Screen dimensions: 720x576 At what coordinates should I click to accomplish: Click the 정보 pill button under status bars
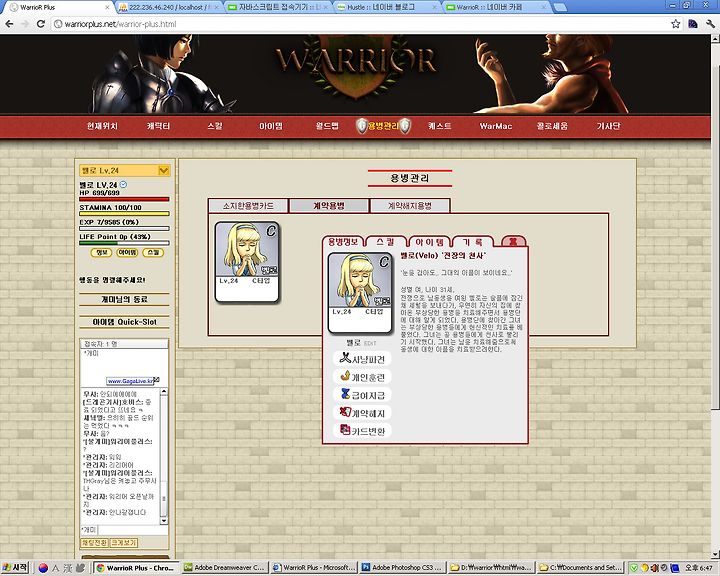pyautogui.click(x=101, y=253)
